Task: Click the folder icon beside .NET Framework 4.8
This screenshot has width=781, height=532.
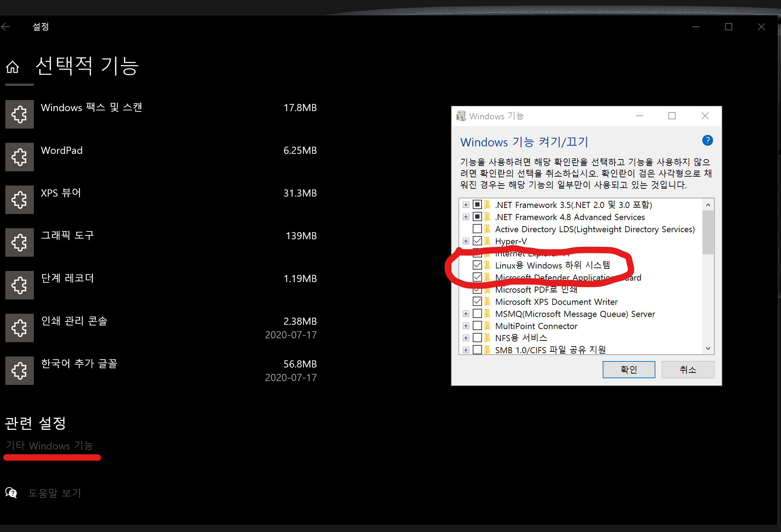Action: pos(487,217)
